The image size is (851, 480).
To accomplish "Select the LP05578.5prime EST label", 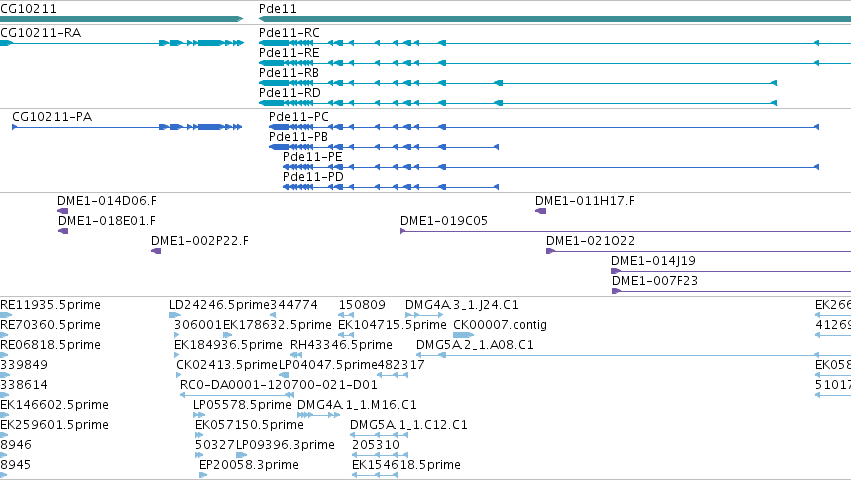I will point(242,405).
